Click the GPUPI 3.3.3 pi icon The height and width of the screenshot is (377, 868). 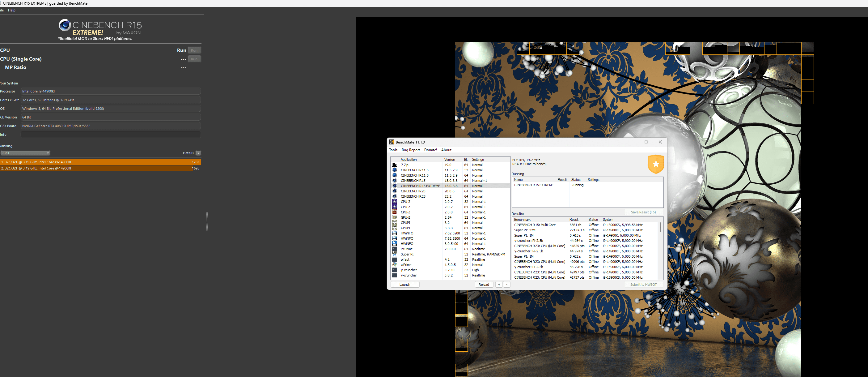click(395, 228)
